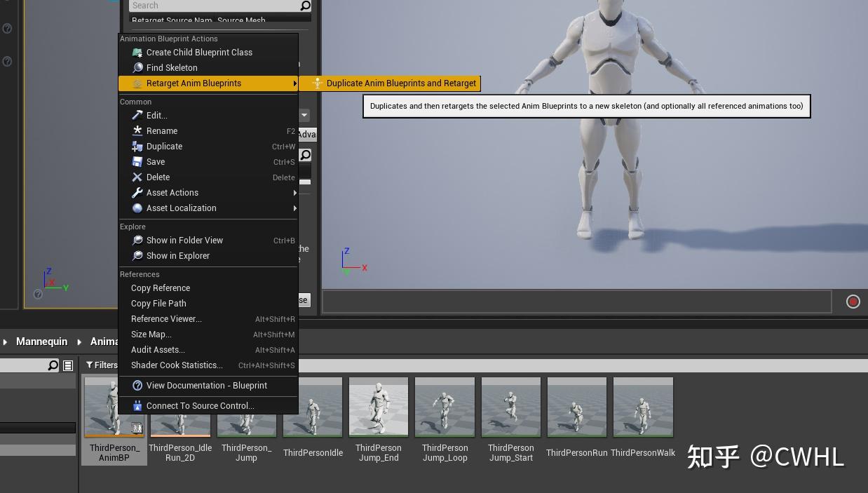
Task: Click the Mannequin breadcrumb in the path bar
Action: [41, 342]
